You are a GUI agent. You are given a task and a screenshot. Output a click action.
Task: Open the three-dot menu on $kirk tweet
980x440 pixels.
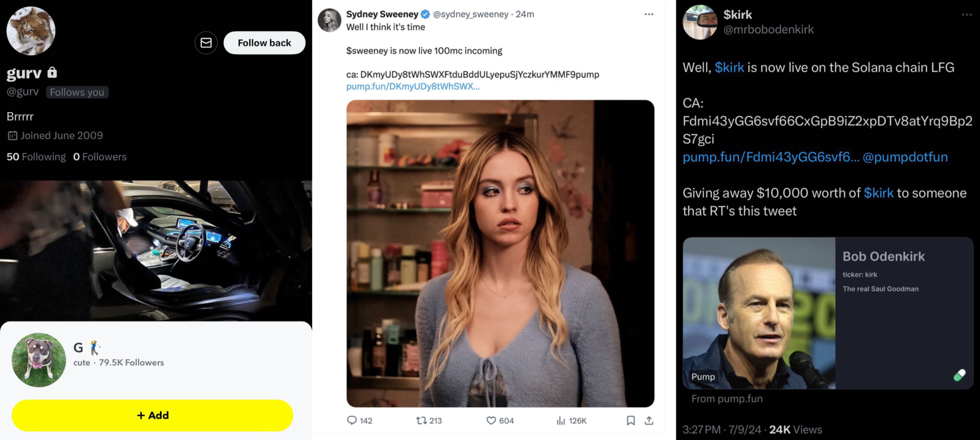pyautogui.click(x=966, y=15)
